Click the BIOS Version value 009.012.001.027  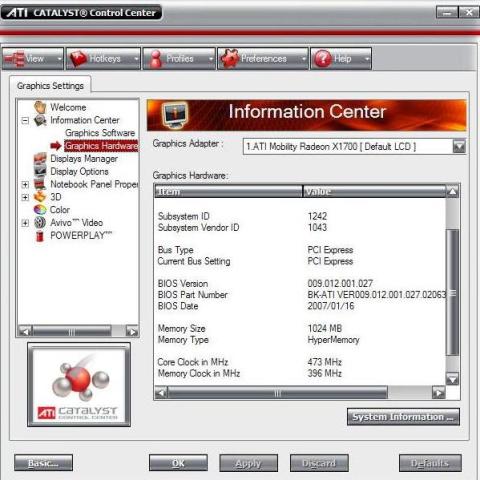point(340,283)
